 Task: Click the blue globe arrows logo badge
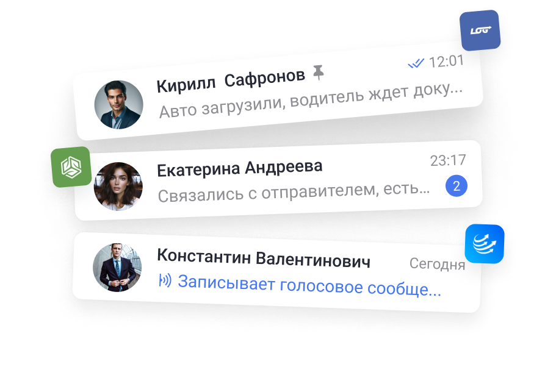pos(485,244)
